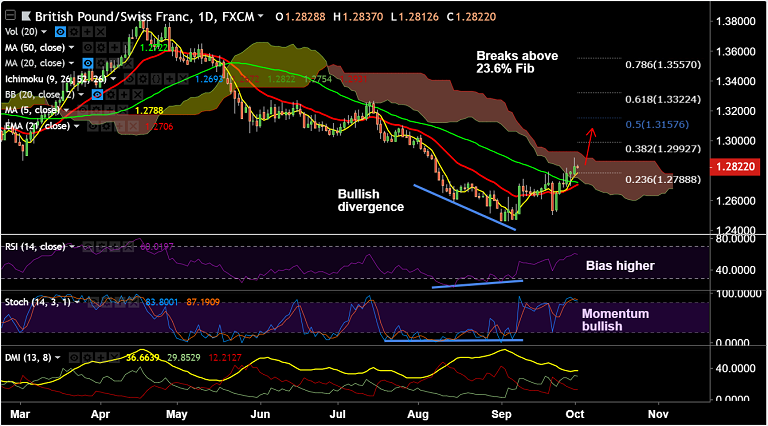The width and height of the screenshot is (768, 426).
Task: Click the plus icon on Vol (20) row
Action: 87,32
